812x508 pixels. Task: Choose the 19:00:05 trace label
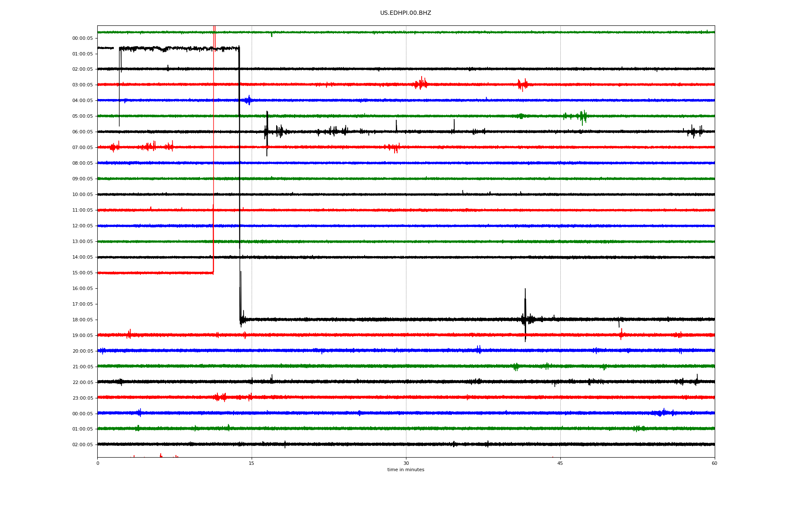[x=82, y=336]
